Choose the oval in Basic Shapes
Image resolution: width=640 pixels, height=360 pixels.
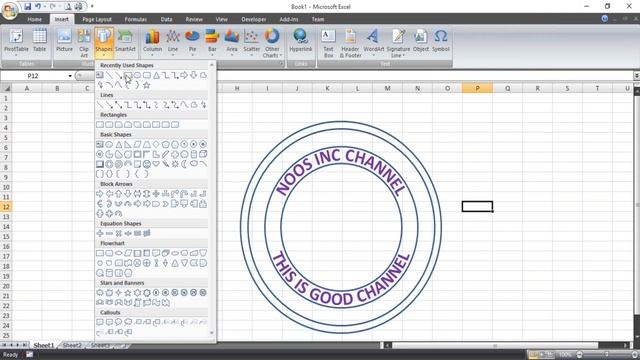pyautogui.click(x=109, y=144)
